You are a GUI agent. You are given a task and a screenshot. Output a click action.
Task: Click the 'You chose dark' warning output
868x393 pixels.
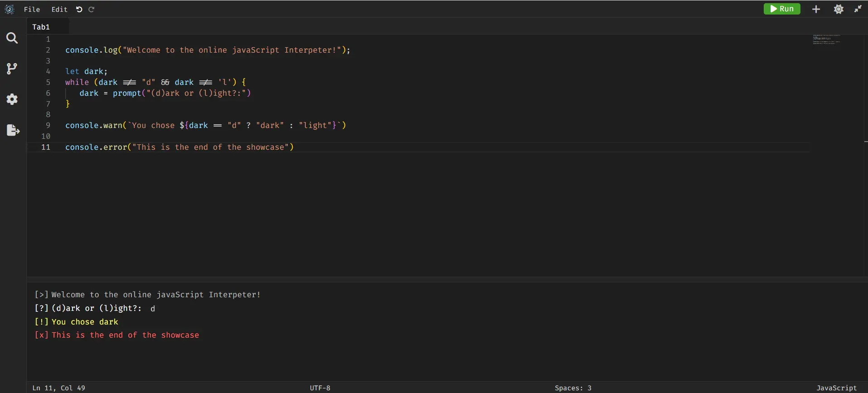tap(85, 322)
